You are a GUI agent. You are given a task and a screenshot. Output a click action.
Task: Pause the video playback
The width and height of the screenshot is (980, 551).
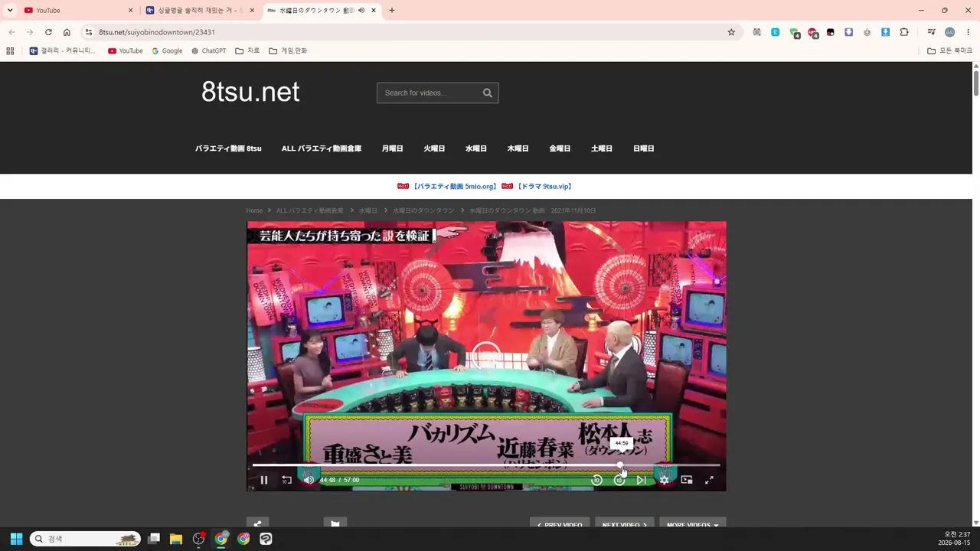(x=264, y=480)
